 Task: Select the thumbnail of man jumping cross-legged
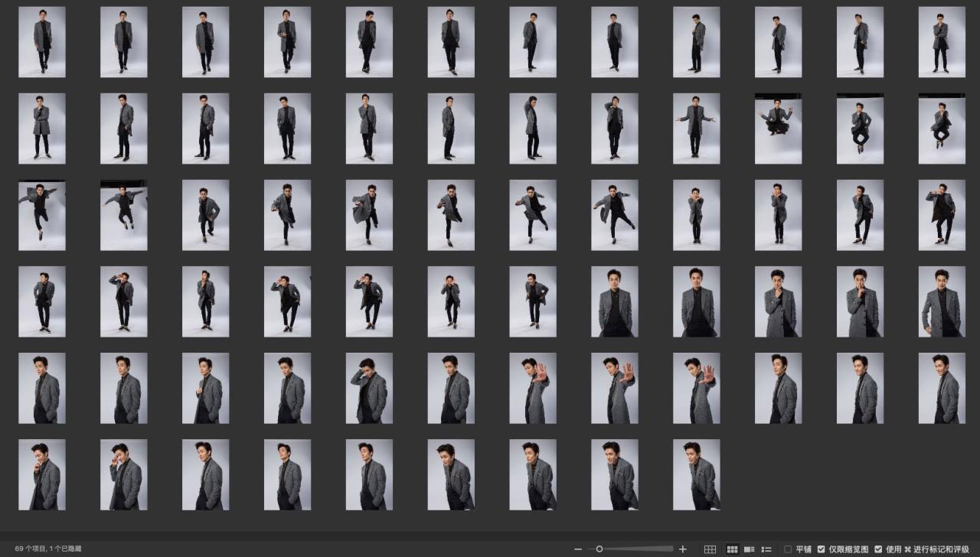point(778,129)
